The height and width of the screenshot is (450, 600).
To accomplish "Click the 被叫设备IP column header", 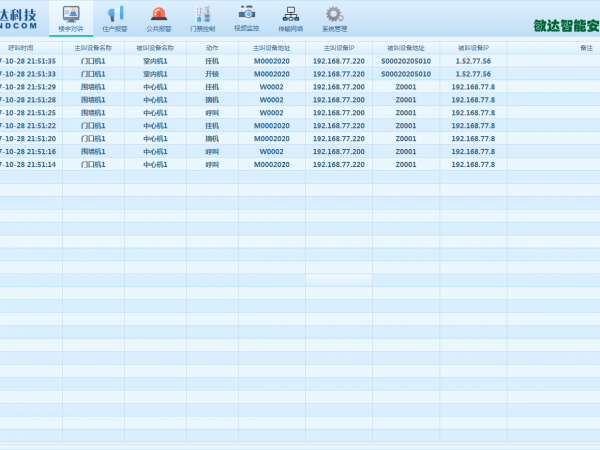I will click(473, 47).
